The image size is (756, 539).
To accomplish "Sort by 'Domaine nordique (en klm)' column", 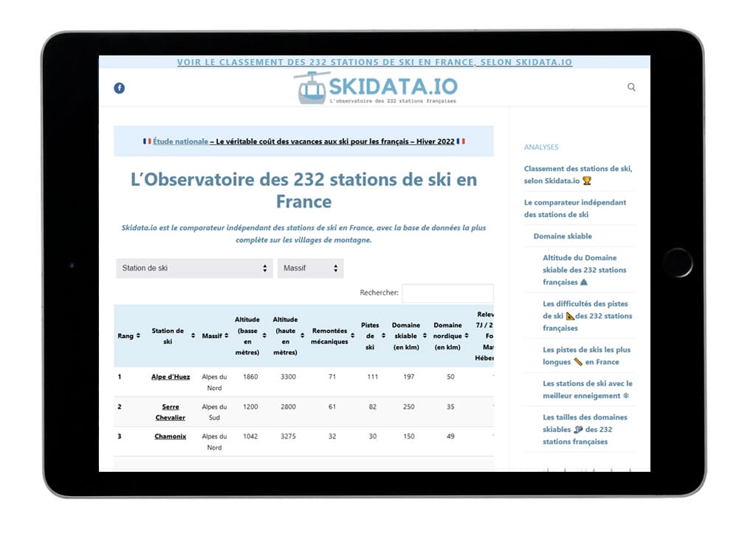I will click(x=450, y=335).
